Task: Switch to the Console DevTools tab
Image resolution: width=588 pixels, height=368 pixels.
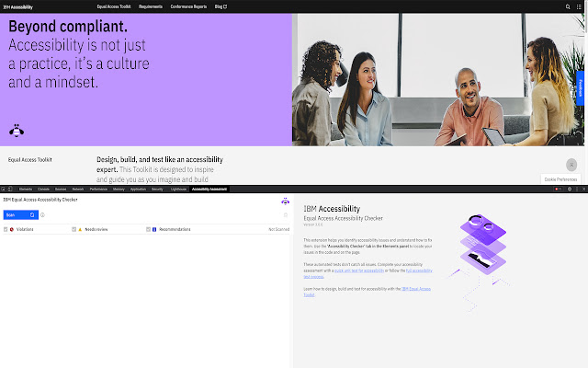Action: coord(43,189)
